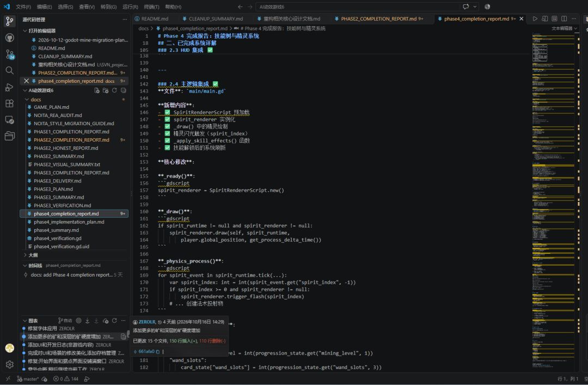Select the 修复字体应用 commit in the graph
The height and width of the screenshot is (385, 588).
tap(75, 329)
